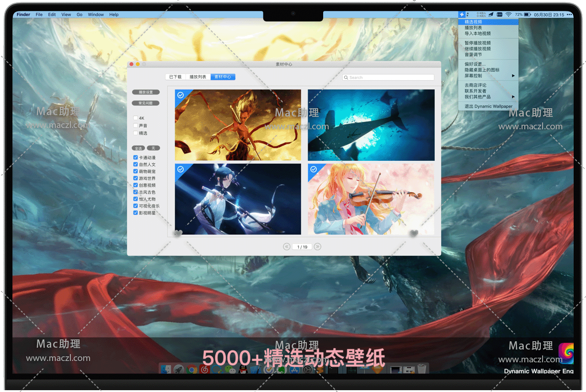This screenshot has height=392, width=586.
Task: Open the three-dots overflow in menu bar
Action: pos(569,15)
